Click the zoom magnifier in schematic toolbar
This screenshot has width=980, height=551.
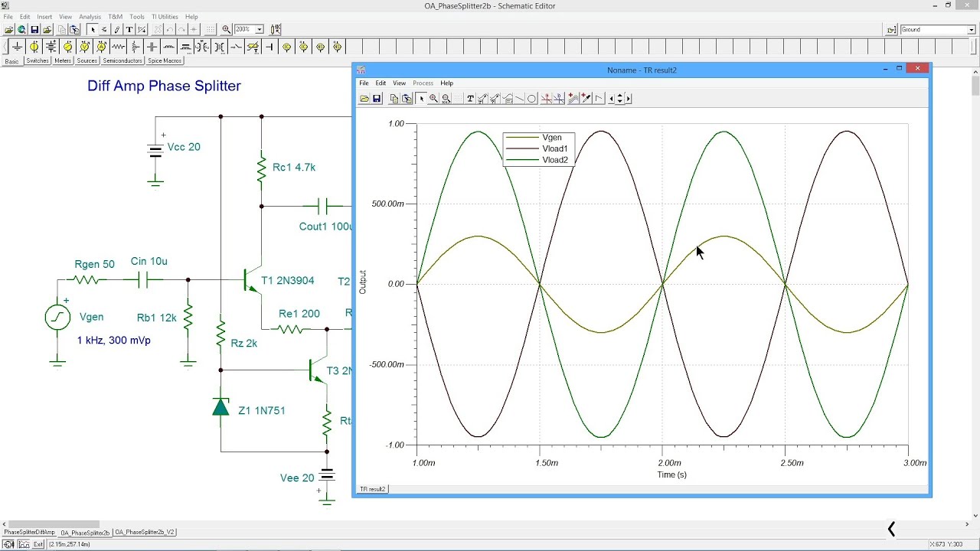point(226,29)
